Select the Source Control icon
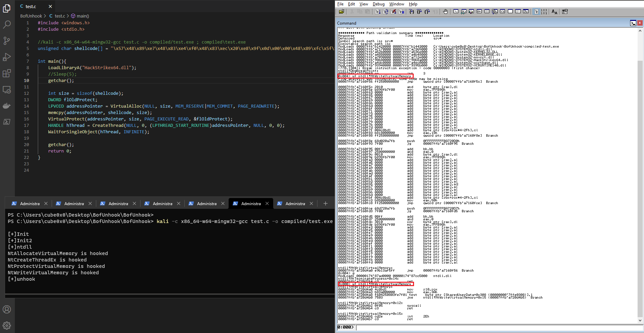Image resolution: width=644 pixels, height=333 pixels. point(7,40)
